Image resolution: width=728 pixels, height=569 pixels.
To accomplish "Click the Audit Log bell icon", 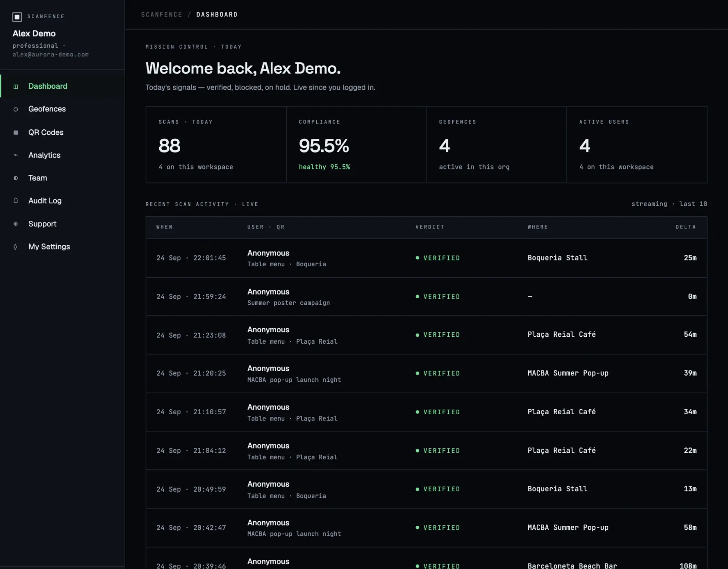I will pyautogui.click(x=16, y=201).
